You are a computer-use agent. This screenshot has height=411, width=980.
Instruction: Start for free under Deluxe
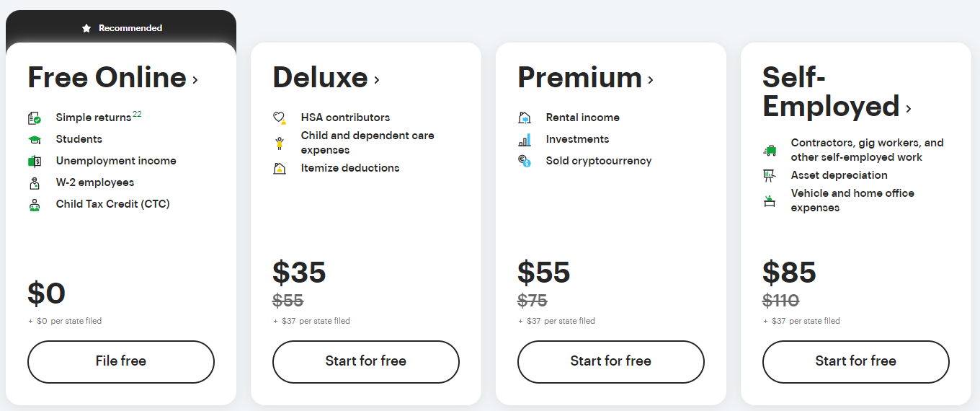(366, 361)
